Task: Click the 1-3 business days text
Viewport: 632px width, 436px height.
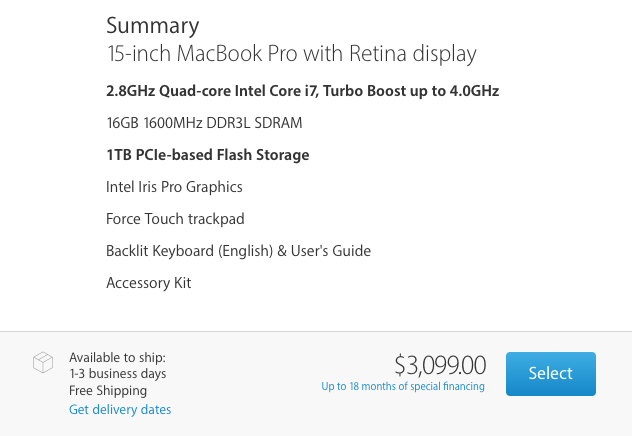Action: click(118, 374)
